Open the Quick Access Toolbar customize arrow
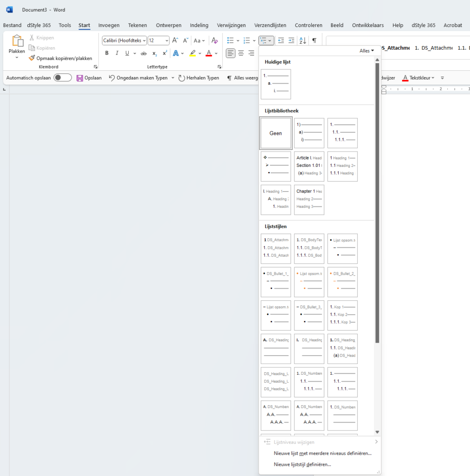 coord(443,78)
